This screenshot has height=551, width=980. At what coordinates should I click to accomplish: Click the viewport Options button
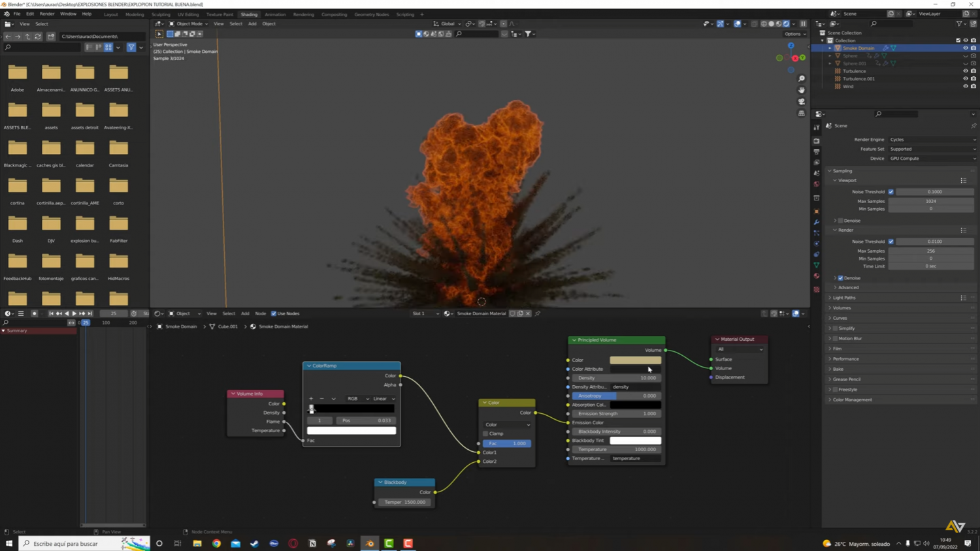(x=793, y=34)
